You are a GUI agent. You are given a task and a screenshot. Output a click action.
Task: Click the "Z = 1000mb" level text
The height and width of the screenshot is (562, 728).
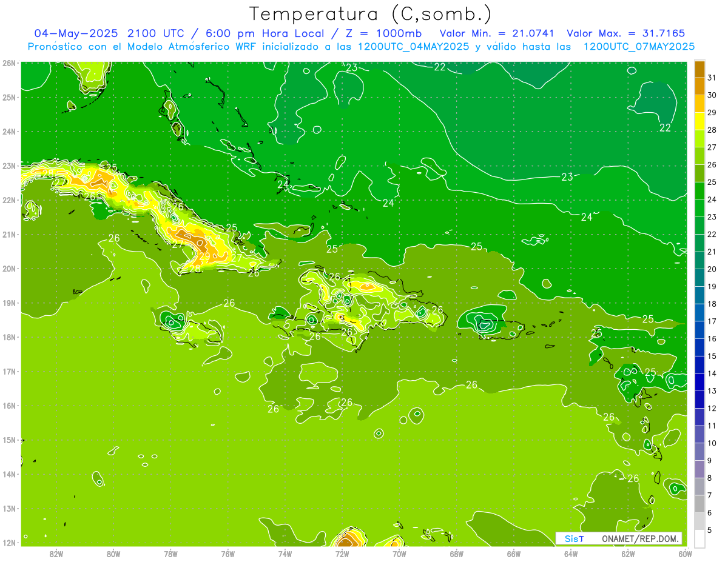coord(382,33)
